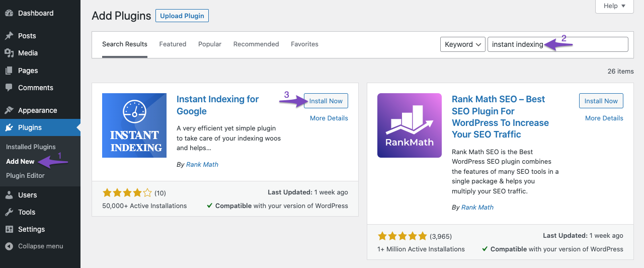Open More Details for Rank Math SEO

click(x=604, y=118)
